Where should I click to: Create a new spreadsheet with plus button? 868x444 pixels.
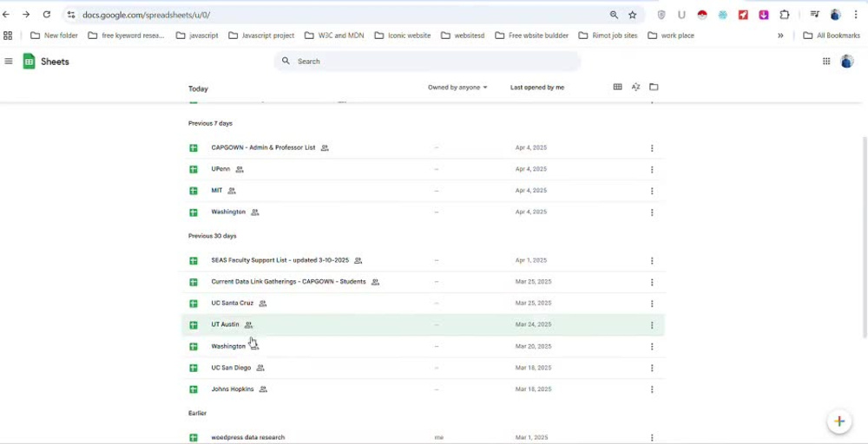[839, 421]
